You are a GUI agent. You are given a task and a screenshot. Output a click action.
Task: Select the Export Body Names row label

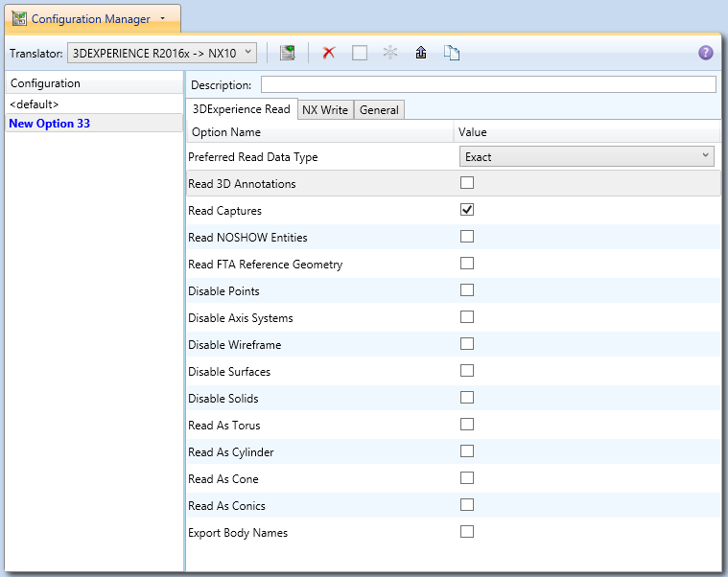click(x=238, y=533)
